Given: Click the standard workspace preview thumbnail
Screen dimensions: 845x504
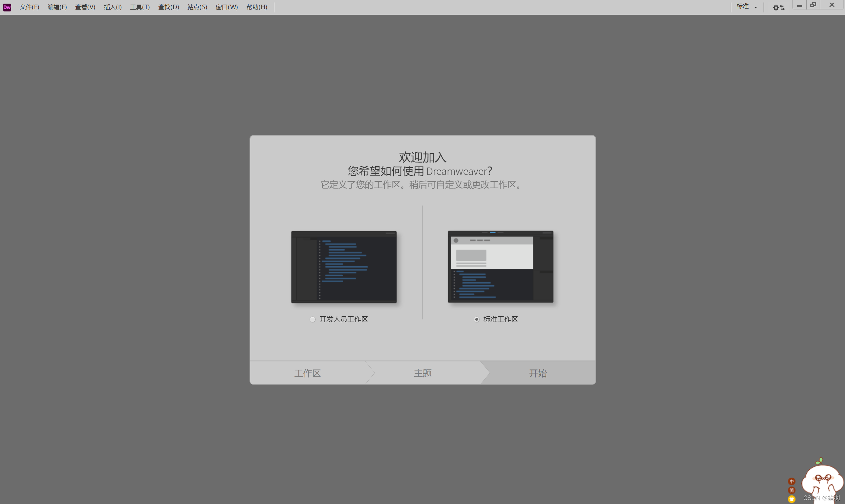Looking at the screenshot, I should coord(500,267).
